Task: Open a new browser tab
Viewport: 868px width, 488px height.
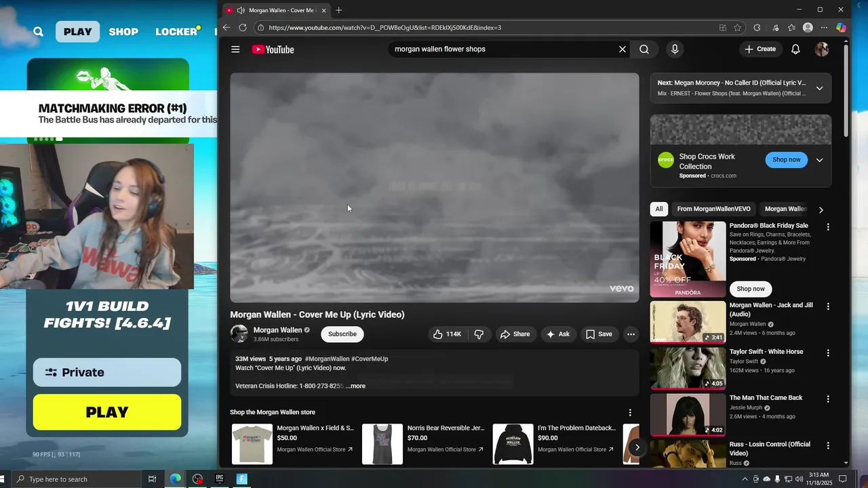Action: pos(338,10)
